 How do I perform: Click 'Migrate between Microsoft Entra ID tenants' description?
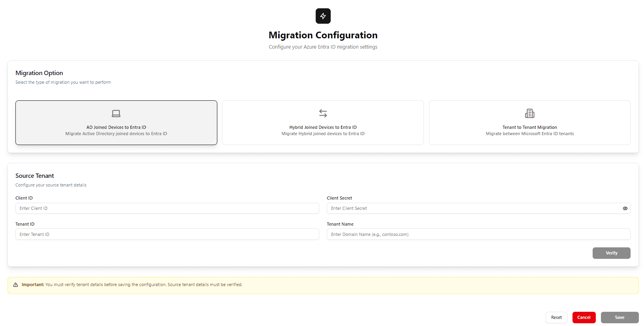coord(529,134)
